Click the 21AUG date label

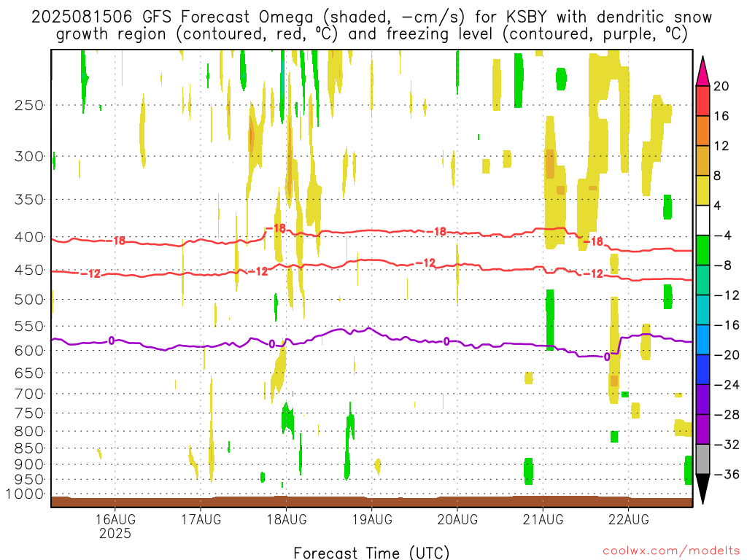tap(543, 519)
